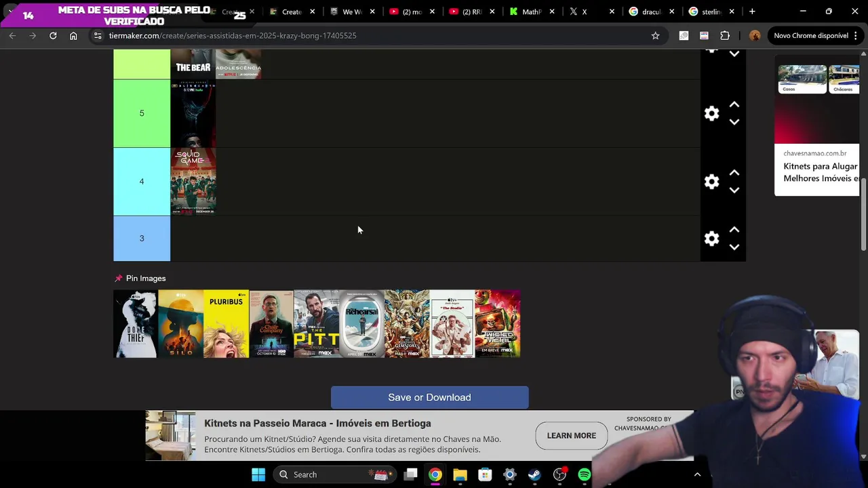Open File Explorer from taskbar
Screen dimensions: 868x488
[460, 474]
